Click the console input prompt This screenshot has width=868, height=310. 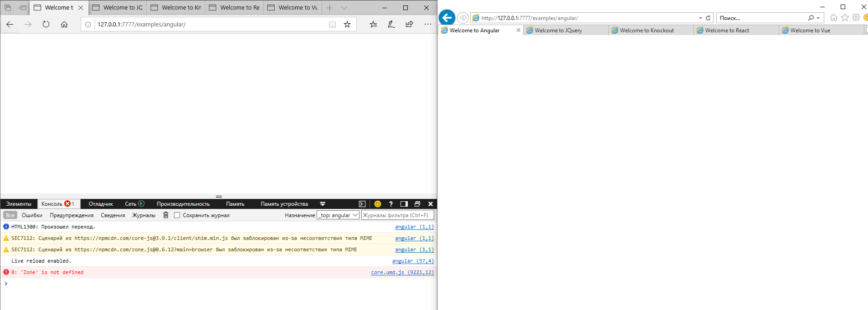coord(219,284)
